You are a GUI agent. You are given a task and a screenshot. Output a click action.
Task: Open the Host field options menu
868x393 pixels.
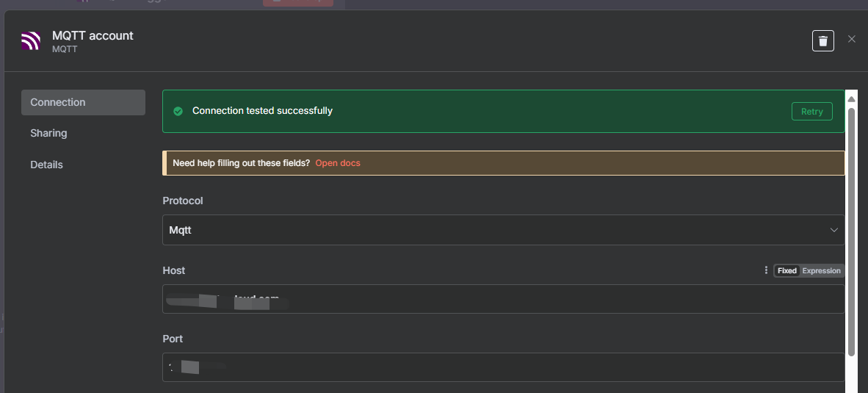pyautogui.click(x=766, y=270)
